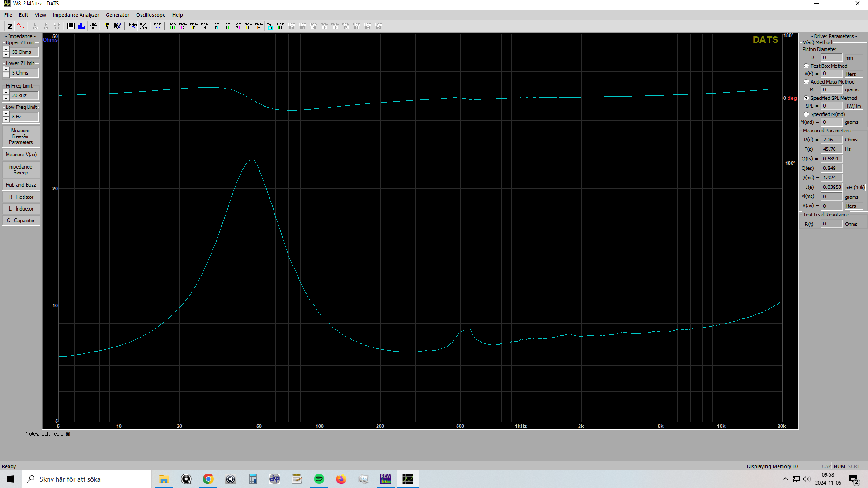Click the Measure V(as) button

point(21,155)
